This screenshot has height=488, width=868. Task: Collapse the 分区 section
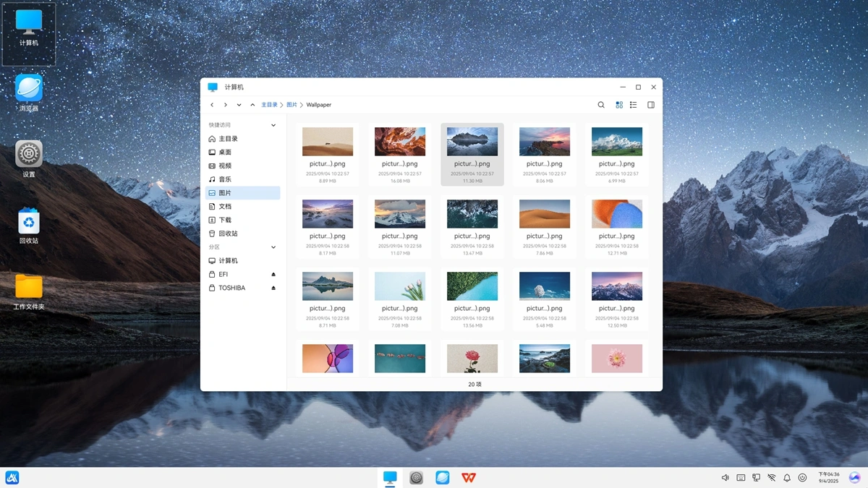click(273, 247)
